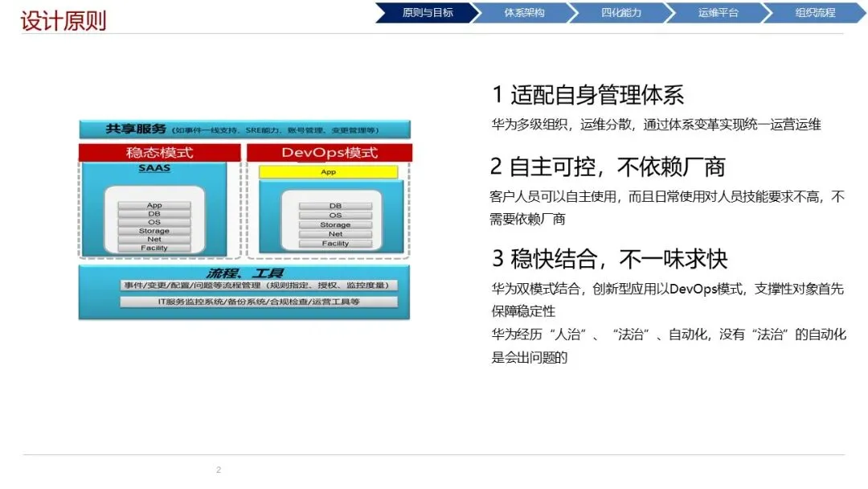Select the paragraph starting 华为双模式结合
The width and height of the screenshot is (868, 489).
tap(668, 300)
